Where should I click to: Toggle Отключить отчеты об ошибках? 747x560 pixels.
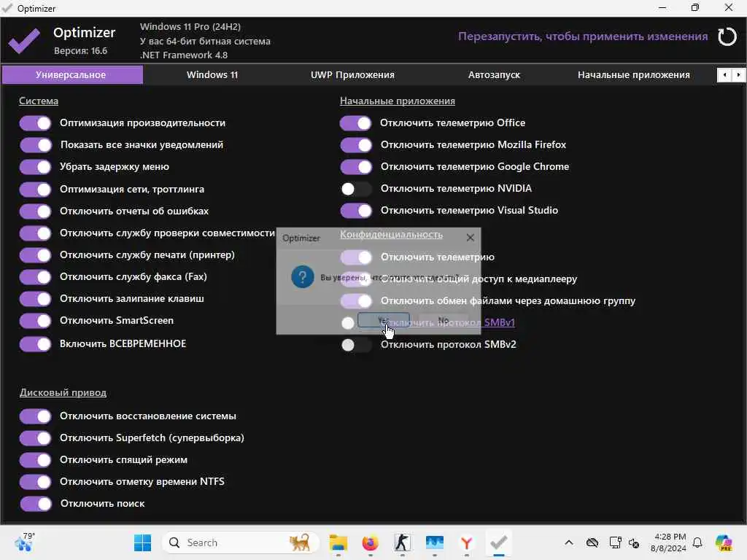tap(35, 211)
